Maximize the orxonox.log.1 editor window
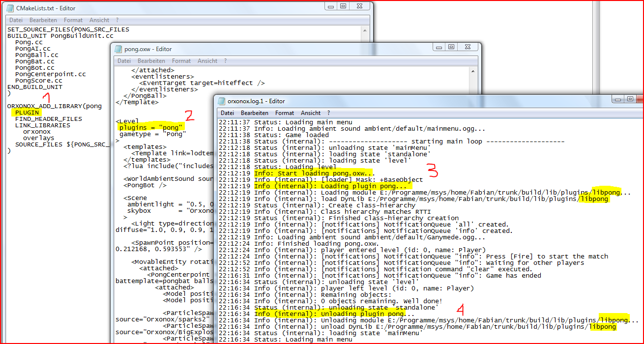The height and width of the screenshot is (344, 644). click(x=630, y=99)
